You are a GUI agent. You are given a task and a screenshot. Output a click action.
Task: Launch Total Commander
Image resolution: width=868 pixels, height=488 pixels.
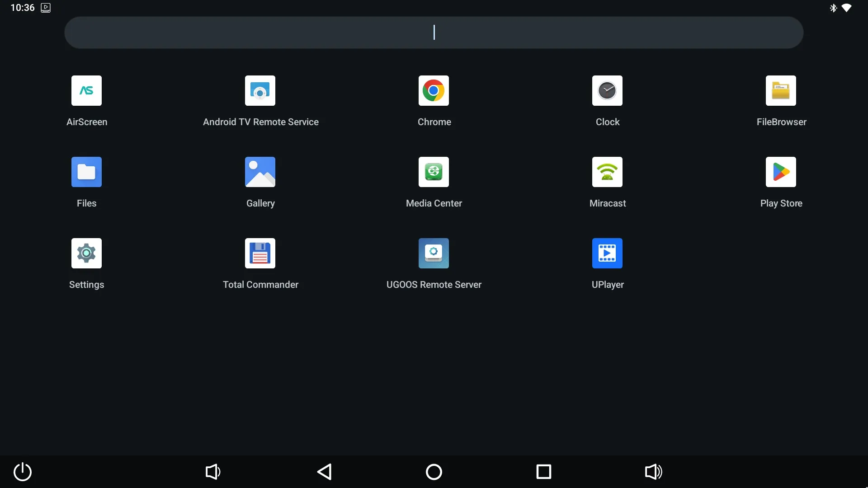coord(260,253)
